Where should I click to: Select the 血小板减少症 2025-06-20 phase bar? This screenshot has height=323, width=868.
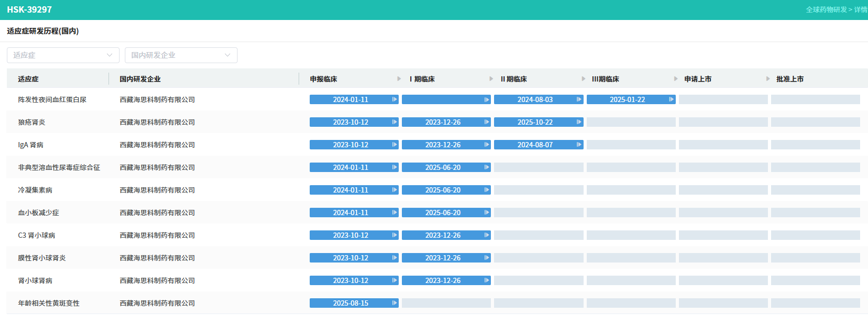[442, 213]
